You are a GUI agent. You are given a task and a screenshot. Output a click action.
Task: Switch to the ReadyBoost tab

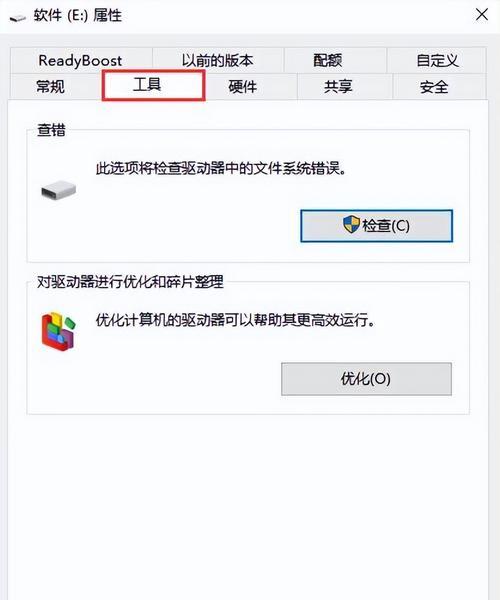click(x=81, y=60)
